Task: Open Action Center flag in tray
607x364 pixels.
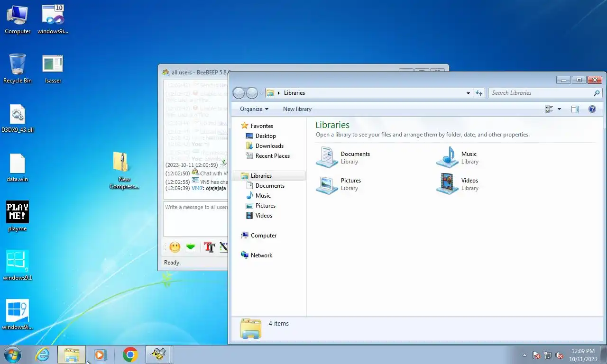Action: 536,355
